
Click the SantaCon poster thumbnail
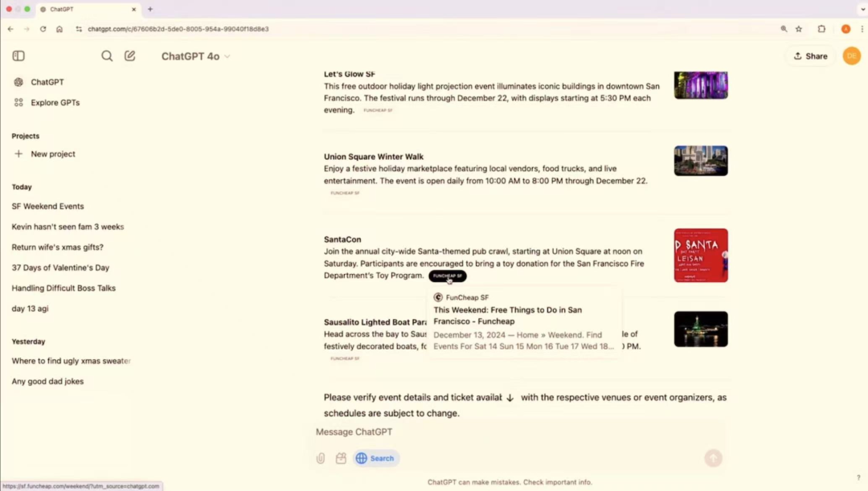701,256
